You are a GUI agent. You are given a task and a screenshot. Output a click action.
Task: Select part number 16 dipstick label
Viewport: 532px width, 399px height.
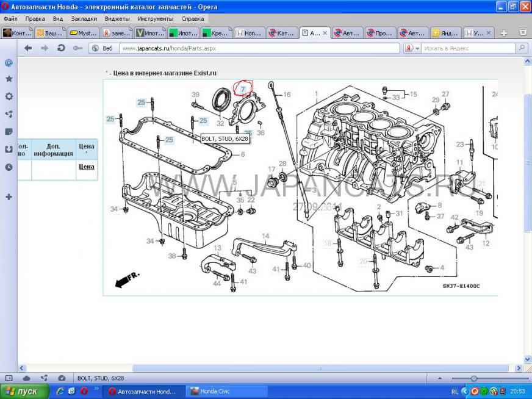click(x=287, y=95)
